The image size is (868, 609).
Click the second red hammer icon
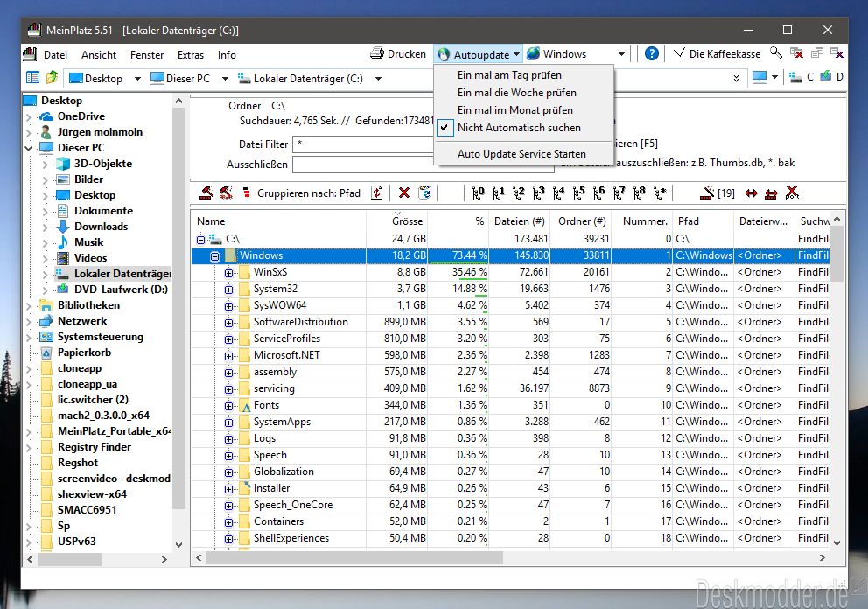[226, 192]
